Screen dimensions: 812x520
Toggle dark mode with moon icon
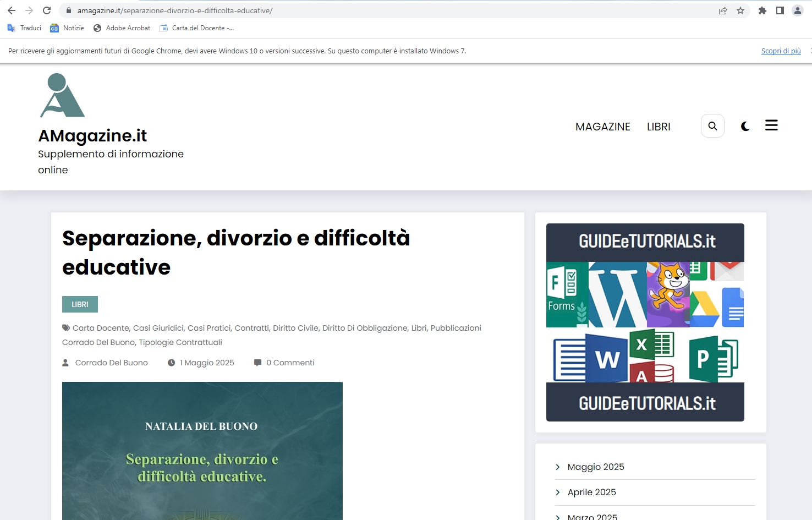click(x=745, y=126)
